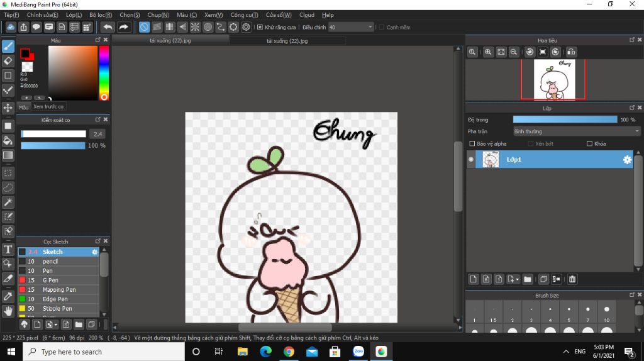
Task: Enable the parallel lines snap guide
Action: [157, 27]
